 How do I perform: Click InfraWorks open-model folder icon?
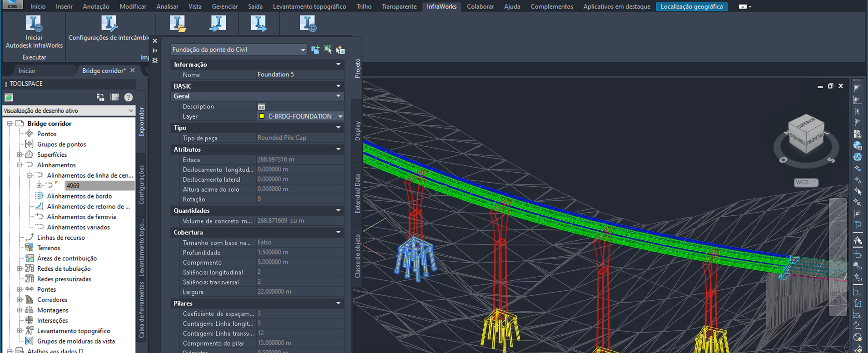pyautogui.click(x=178, y=24)
